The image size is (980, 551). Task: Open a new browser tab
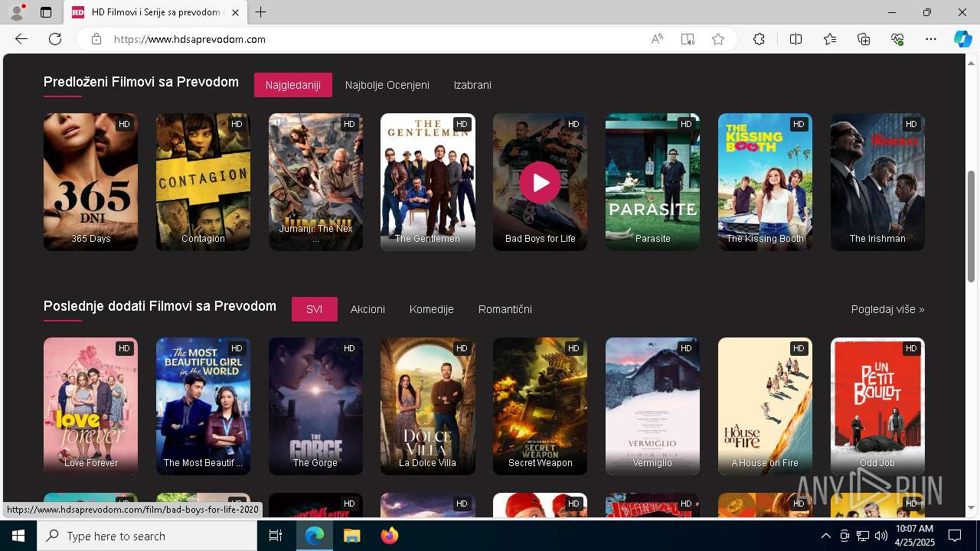pyautogui.click(x=261, y=12)
